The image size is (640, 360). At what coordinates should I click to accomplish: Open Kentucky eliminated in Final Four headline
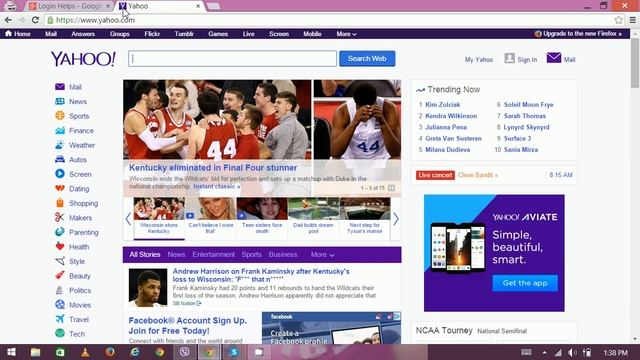213,168
